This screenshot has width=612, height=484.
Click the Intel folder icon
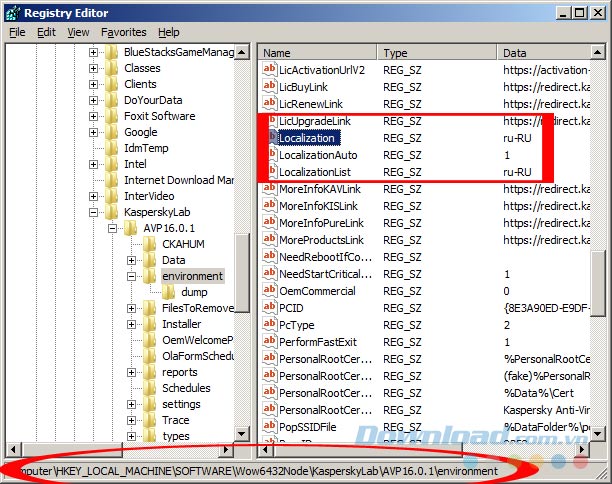pos(112,164)
